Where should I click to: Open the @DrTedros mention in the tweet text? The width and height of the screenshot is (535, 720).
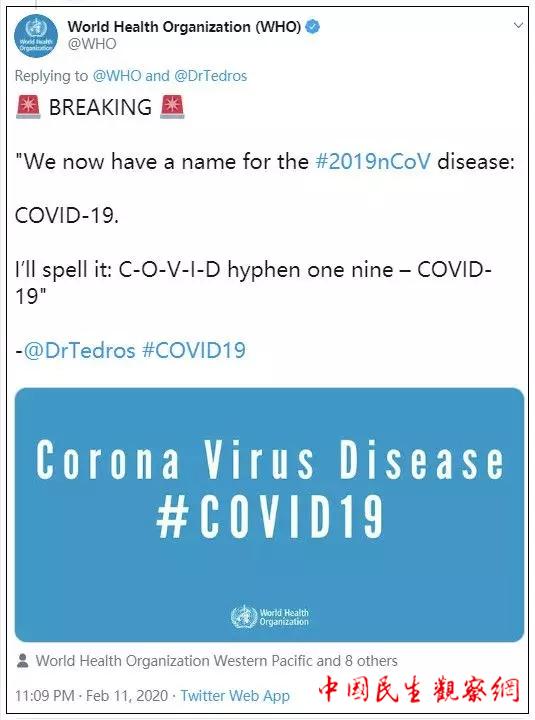coord(79,350)
